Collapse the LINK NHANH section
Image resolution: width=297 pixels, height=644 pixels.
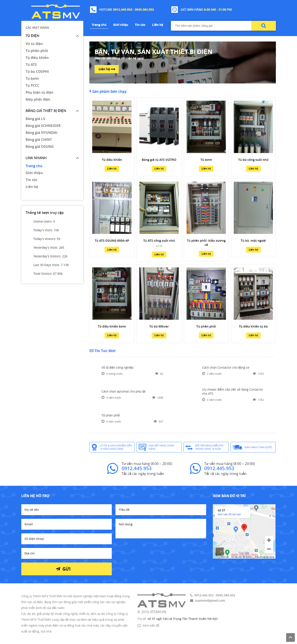click(x=77, y=158)
